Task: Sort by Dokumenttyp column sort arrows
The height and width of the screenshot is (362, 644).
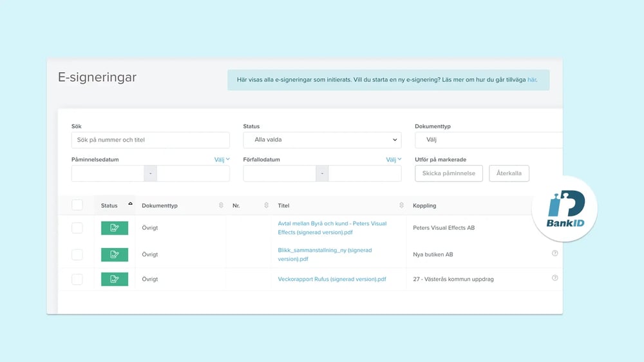Action: [x=222, y=205]
